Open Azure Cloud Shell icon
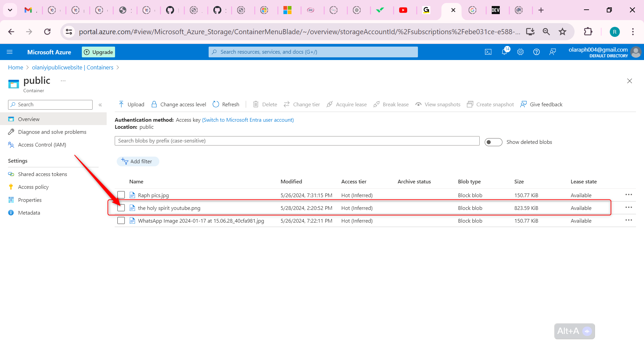 (x=488, y=52)
